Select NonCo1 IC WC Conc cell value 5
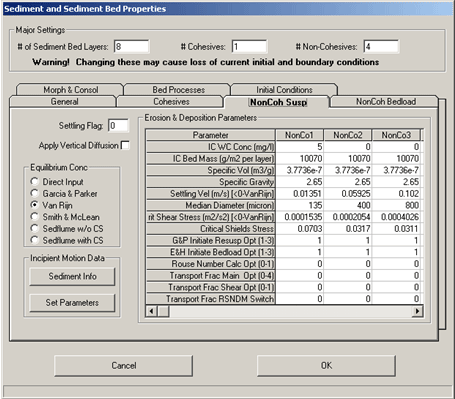 click(x=299, y=147)
